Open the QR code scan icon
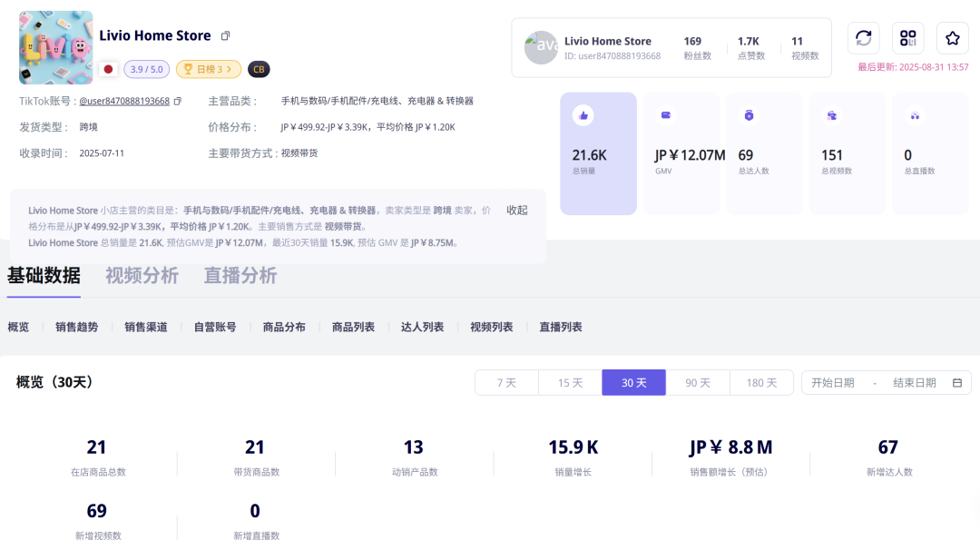This screenshot has width=980, height=550. (x=907, y=38)
